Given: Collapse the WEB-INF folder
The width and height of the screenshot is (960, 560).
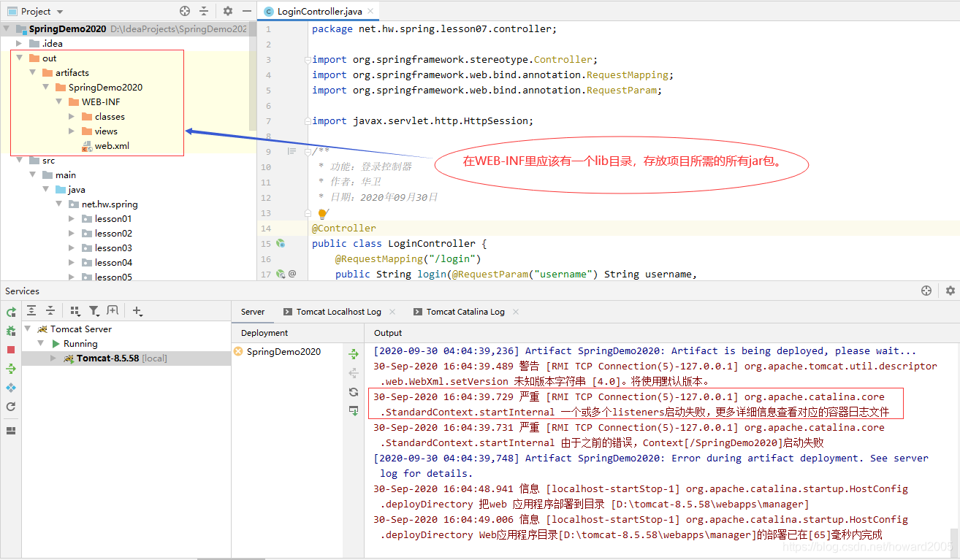Looking at the screenshot, I should click(59, 102).
